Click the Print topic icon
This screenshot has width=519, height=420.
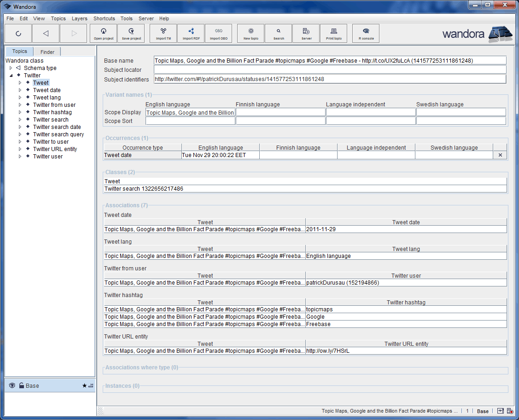pyautogui.click(x=333, y=33)
